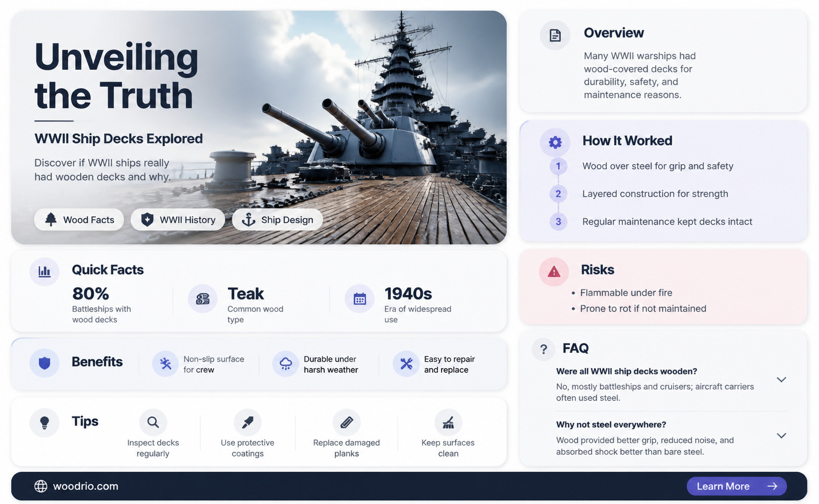The width and height of the screenshot is (819, 504).
Task: Click the 'Unveiling the Truth' headline
Action: [x=116, y=76]
